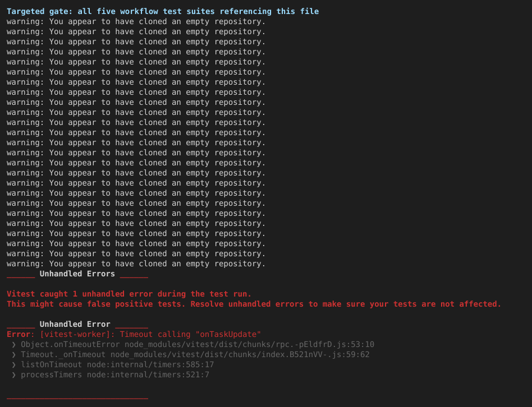Click chevron before processTimers frame
Screen dimensions: 532x407
(13, 375)
